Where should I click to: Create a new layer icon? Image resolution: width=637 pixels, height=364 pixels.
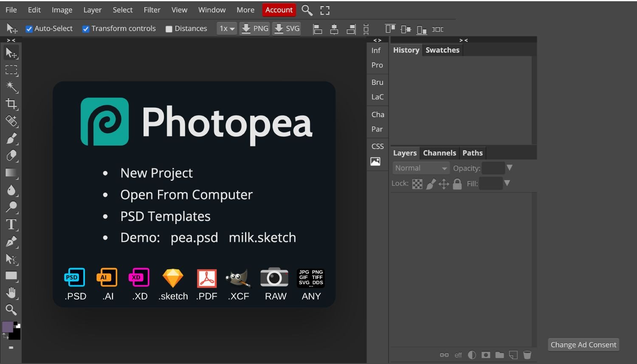513,355
